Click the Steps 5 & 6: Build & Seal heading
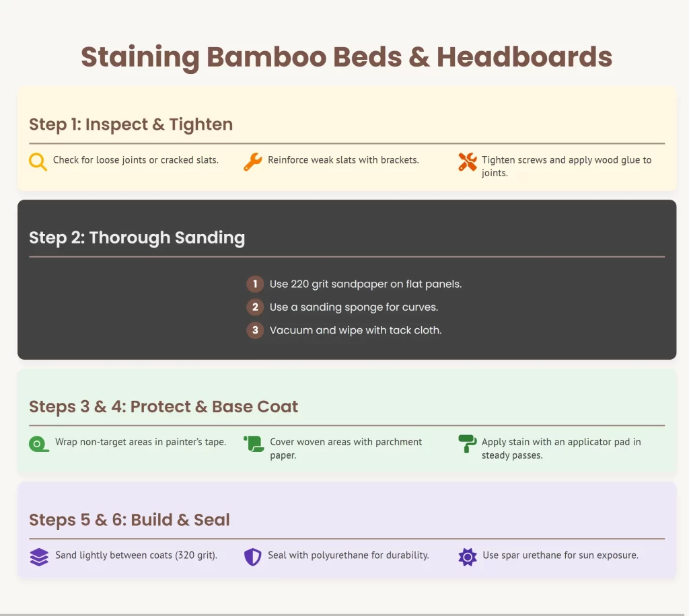The width and height of the screenshot is (689, 616). [129, 520]
